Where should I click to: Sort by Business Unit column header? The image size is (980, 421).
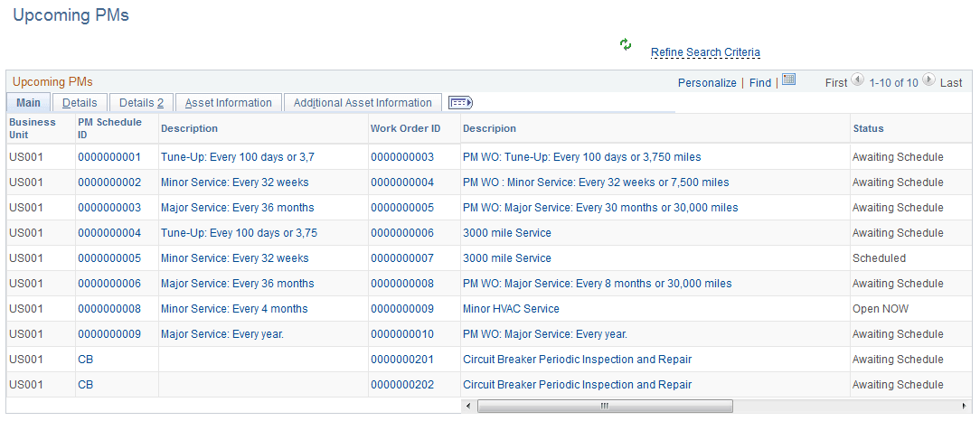[33, 128]
